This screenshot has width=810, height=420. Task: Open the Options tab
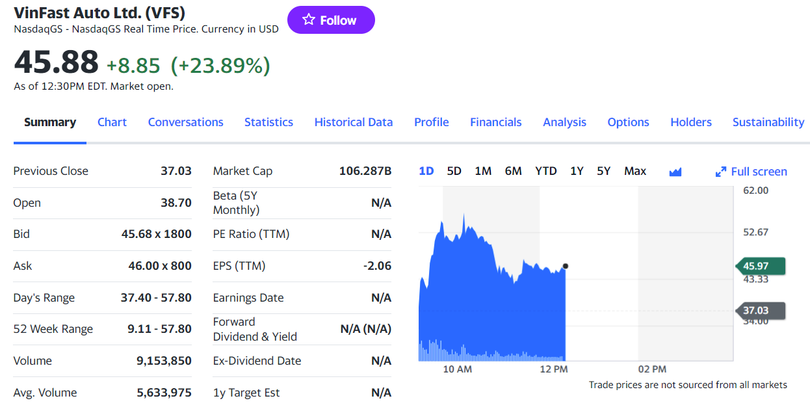click(628, 122)
